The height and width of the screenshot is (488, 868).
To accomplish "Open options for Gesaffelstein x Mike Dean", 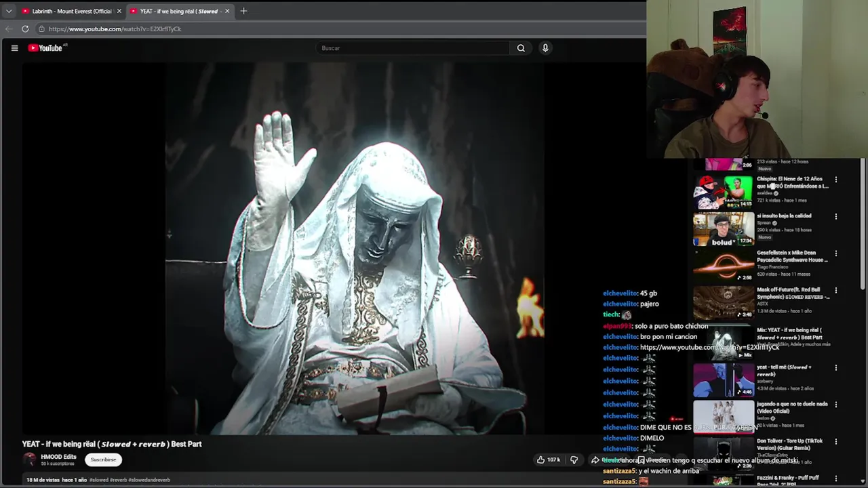I will pyautogui.click(x=835, y=253).
